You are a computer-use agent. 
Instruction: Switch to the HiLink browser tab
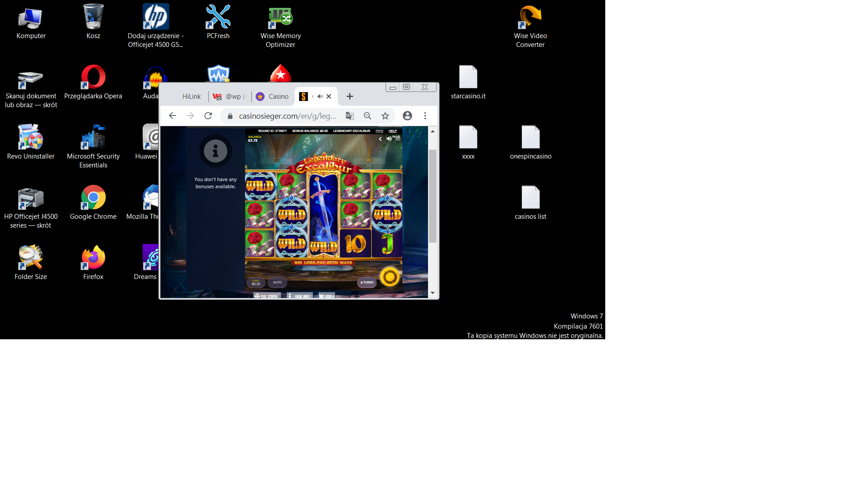pyautogui.click(x=191, y=97)
